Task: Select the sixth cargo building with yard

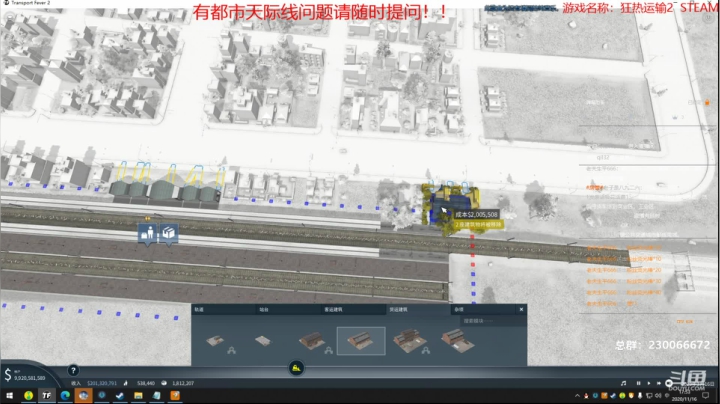Action: pos(457,341)
